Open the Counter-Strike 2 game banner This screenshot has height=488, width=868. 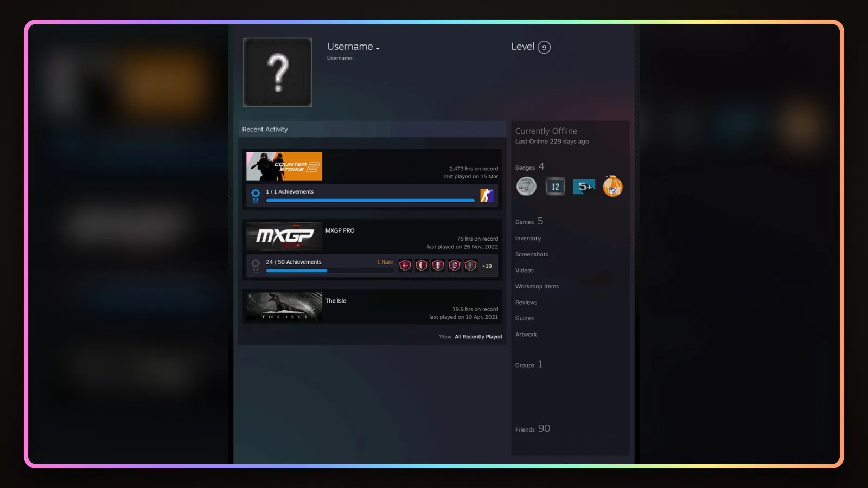pos(284,166)
